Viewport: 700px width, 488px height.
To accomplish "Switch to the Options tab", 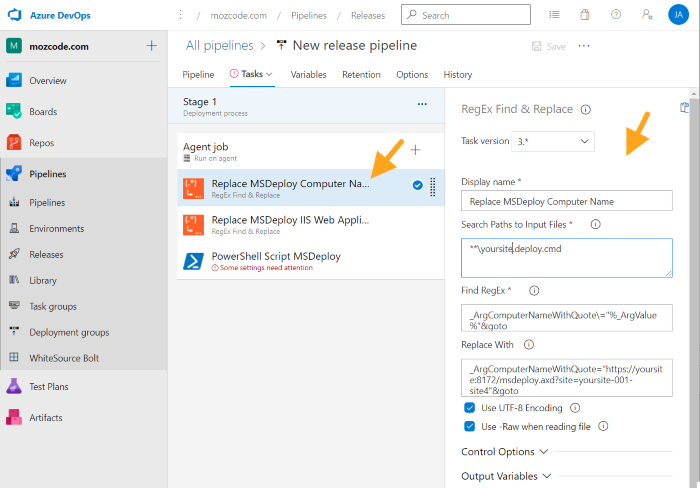I will [x=412, y=75].
